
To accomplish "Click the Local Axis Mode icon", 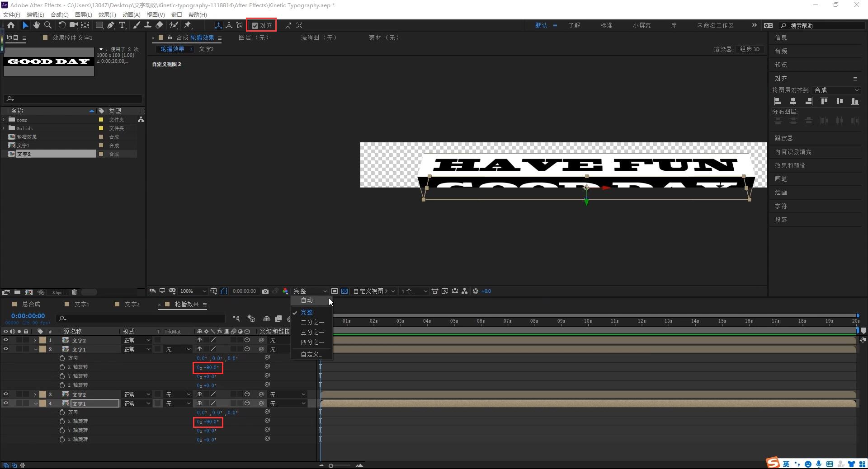I will click(x=218, y=25).
